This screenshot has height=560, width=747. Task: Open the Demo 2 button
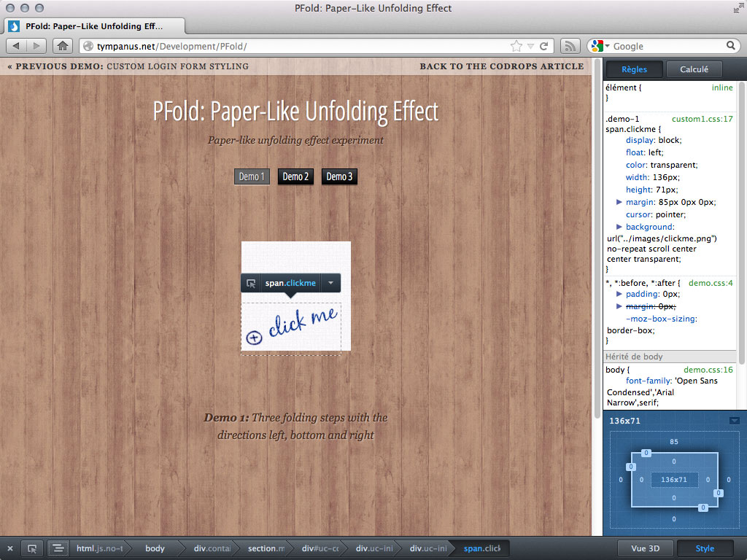(x=295, y=176)
